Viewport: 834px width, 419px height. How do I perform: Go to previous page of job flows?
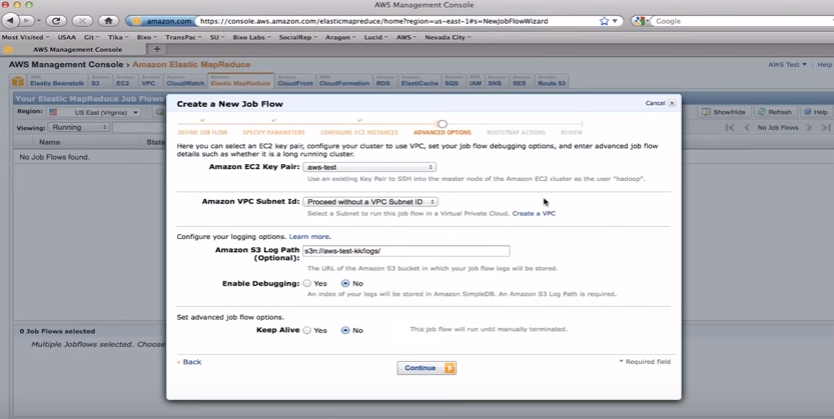(747, 128)
